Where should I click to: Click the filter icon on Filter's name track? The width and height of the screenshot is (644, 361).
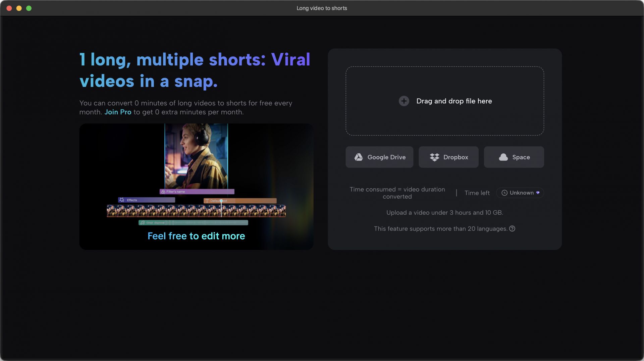click(163, 192)
